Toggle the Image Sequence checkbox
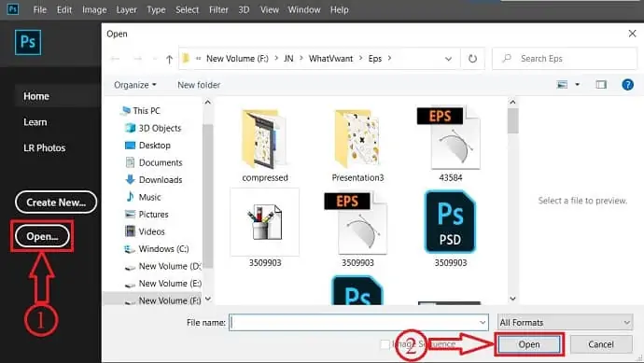The width and height of the screenshot is (644, 363). [385, 344]
